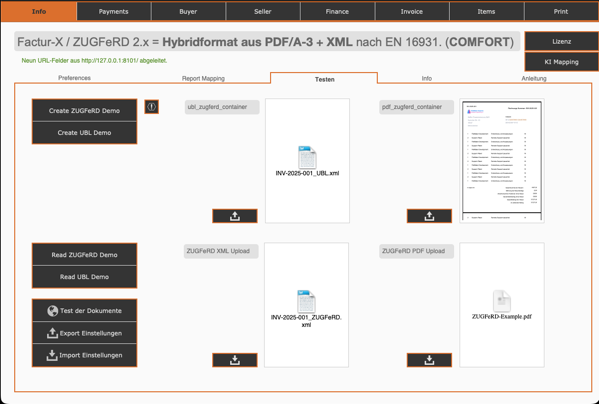Open the Payments tab
Screen dimensions: 599x404
pyautogui.click(x=113, y=11)
